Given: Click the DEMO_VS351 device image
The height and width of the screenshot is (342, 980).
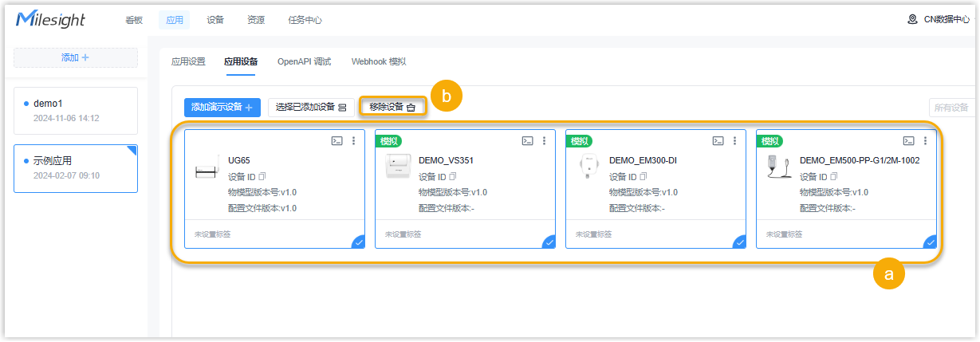Looking at the screenshot, I should tap(398, 167).
